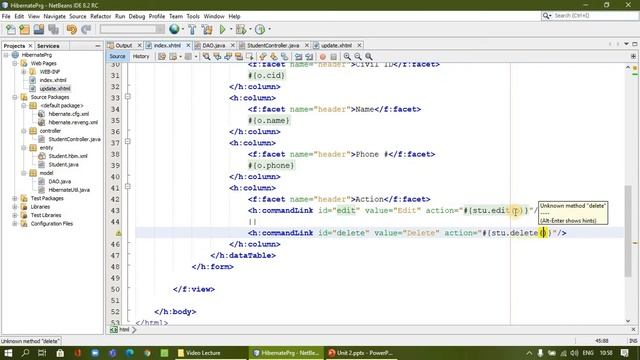Image resolution: width=640 pixels, height=360 pixels.
Task: Select update.xhtml in Projects tree
Action: tap(55, 89)
